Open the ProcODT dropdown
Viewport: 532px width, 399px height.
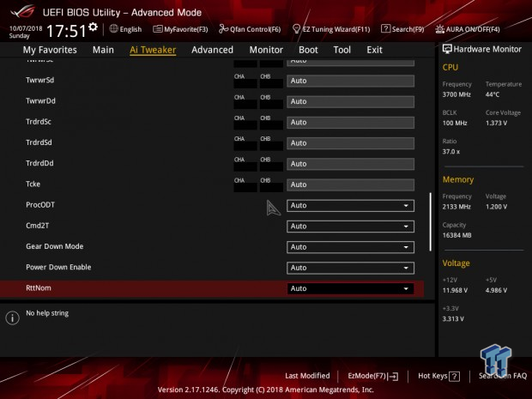(x=350, y=206)
